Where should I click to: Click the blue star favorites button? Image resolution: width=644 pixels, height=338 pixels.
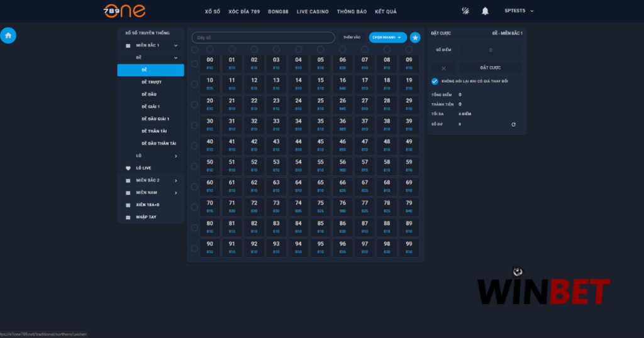[415, 37]
